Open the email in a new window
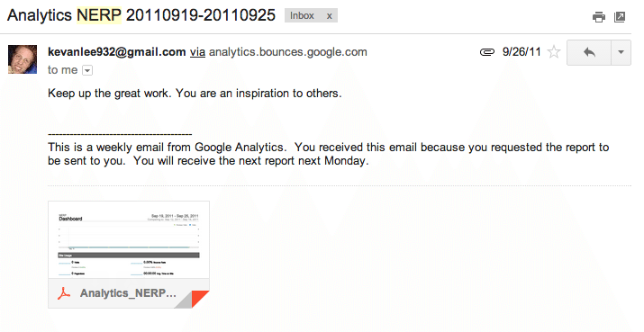 pos(620,17)
